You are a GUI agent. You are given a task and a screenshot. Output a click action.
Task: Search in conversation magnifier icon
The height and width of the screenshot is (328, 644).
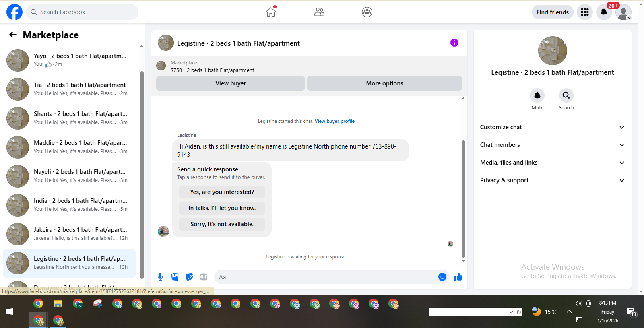[x=566, y=95]
